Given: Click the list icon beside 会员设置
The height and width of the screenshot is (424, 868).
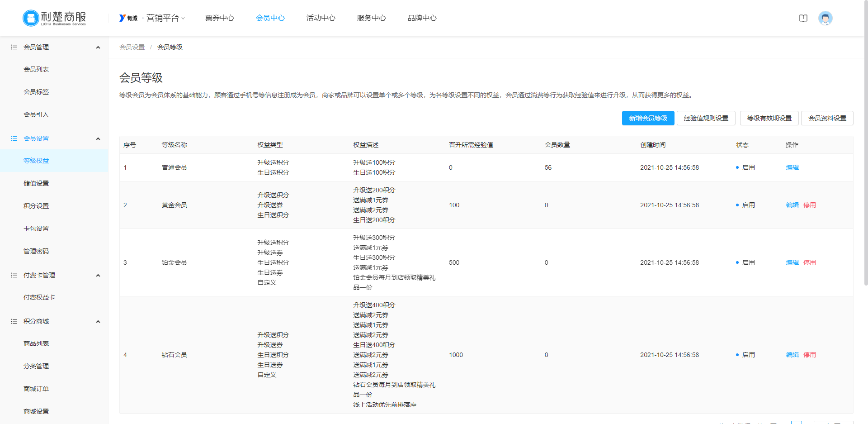Looking at the screenshot, I should pos(14,138).
